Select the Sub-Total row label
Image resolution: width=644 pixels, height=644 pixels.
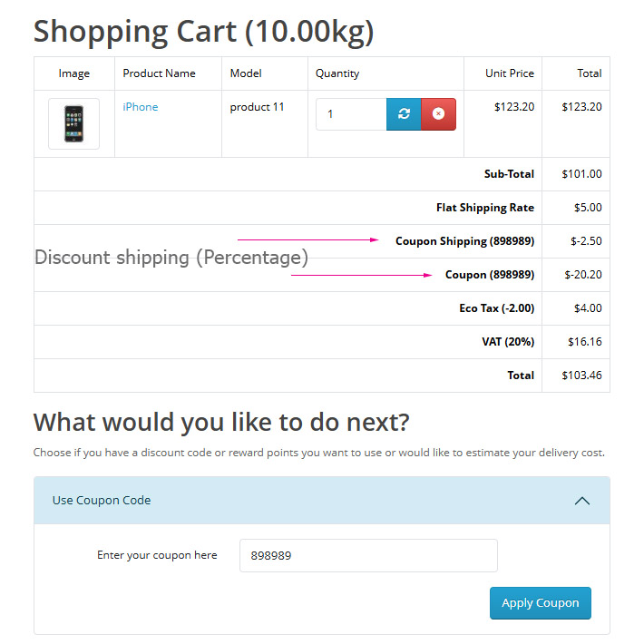pyautogui.click(x=509, y=174)
